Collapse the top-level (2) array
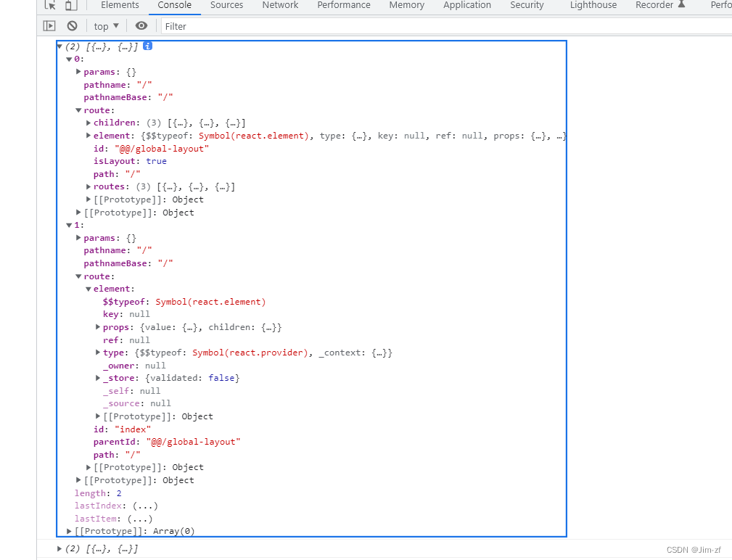Viewport: 732px width, 560px height. (59, 46)
